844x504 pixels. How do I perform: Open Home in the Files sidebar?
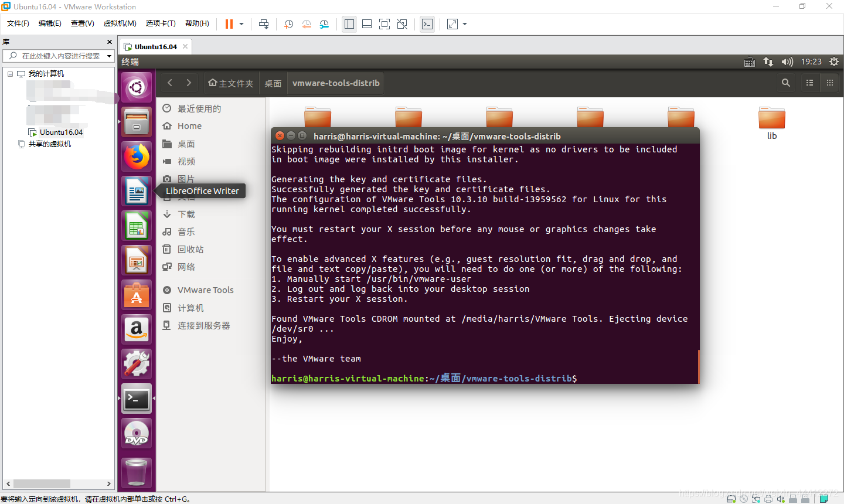tap(211, 126)
